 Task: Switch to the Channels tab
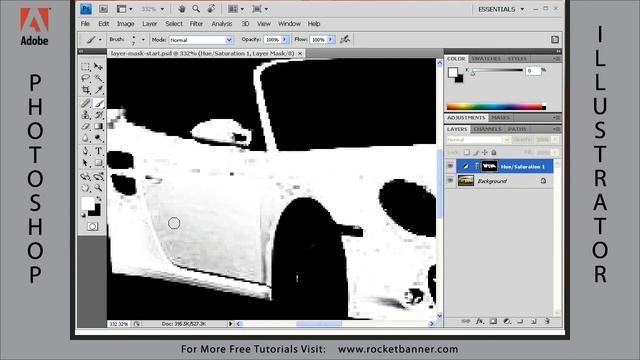pos(487,129)
